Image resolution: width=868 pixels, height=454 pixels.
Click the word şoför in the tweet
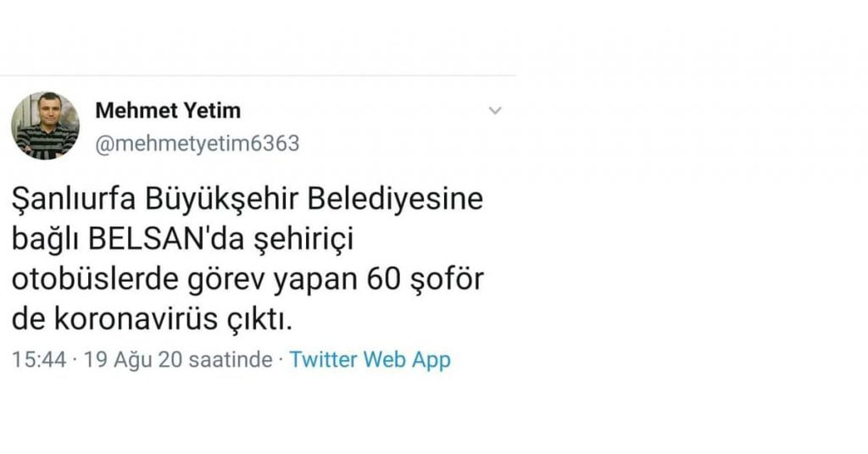tap(446, 281)
